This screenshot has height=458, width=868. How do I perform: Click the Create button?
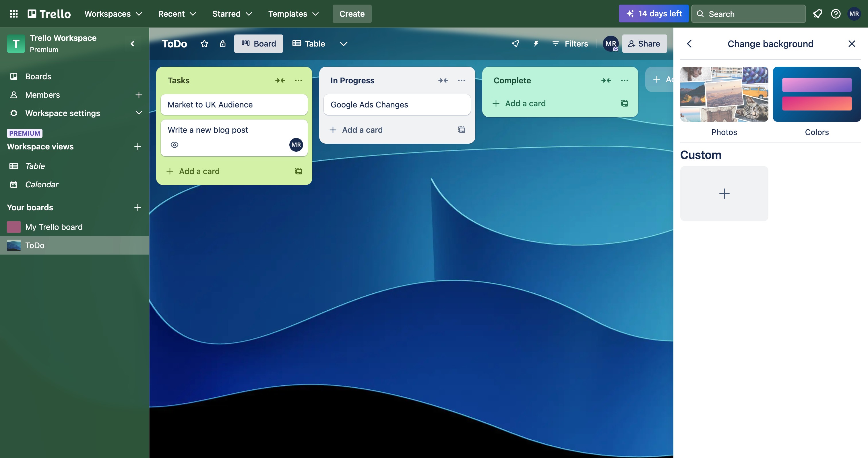click(x=352, y=14)
